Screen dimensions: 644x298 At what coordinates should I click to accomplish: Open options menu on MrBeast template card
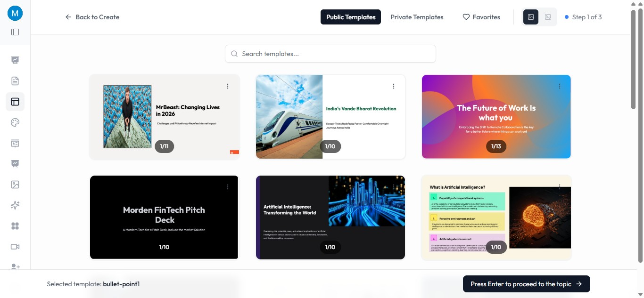point(228,86)
